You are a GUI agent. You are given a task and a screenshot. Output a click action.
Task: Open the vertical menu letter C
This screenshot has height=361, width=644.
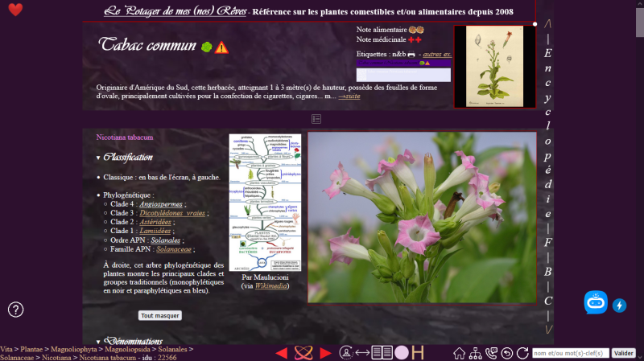pyautogui.click(x=548, y=301)
